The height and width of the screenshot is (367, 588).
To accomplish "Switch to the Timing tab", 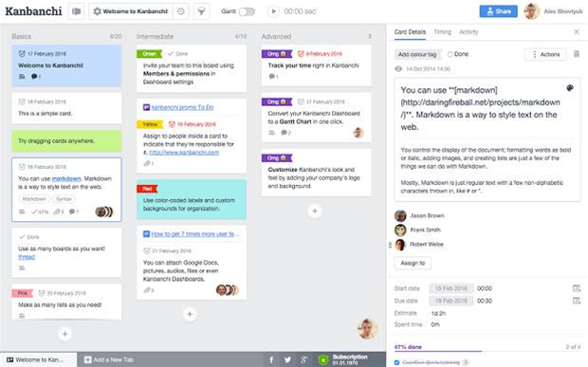I will 443,32.
